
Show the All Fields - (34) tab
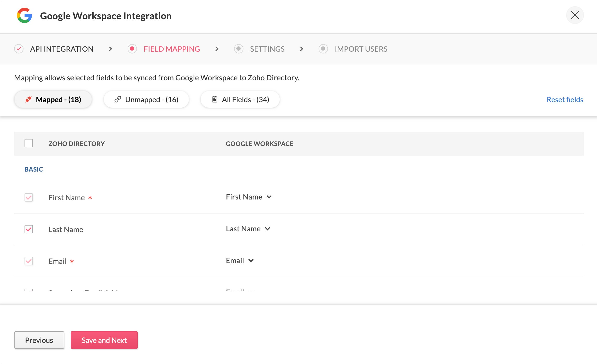(240, 99)
